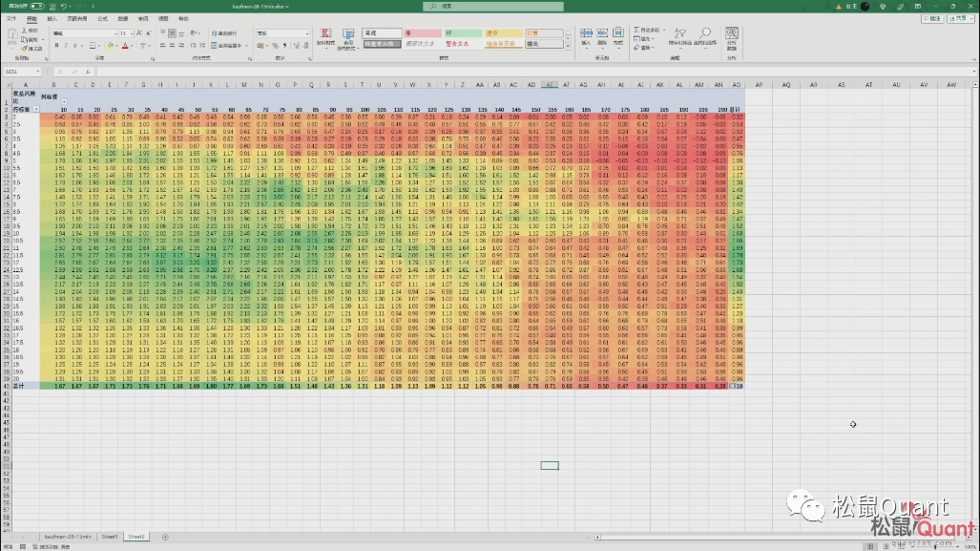980x551 pixels.
Task: Expand the cell styles gallery
Action: click(x=568, y=46)
